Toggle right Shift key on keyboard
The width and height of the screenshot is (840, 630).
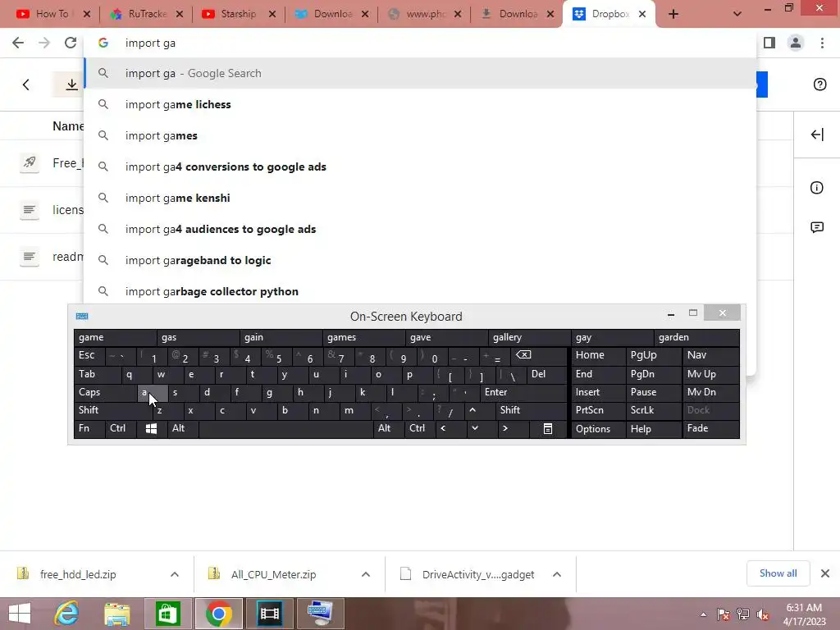[531, 410]
